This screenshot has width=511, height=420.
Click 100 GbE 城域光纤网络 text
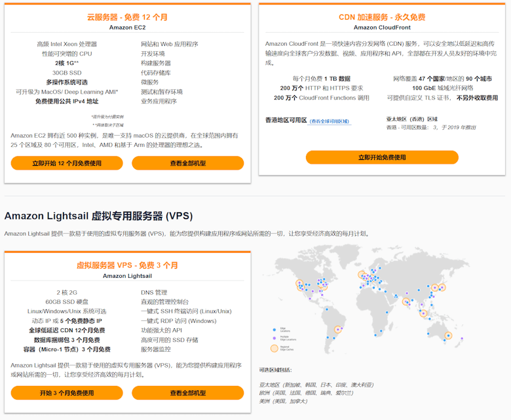pyautogui.click(x=443, y=88)
